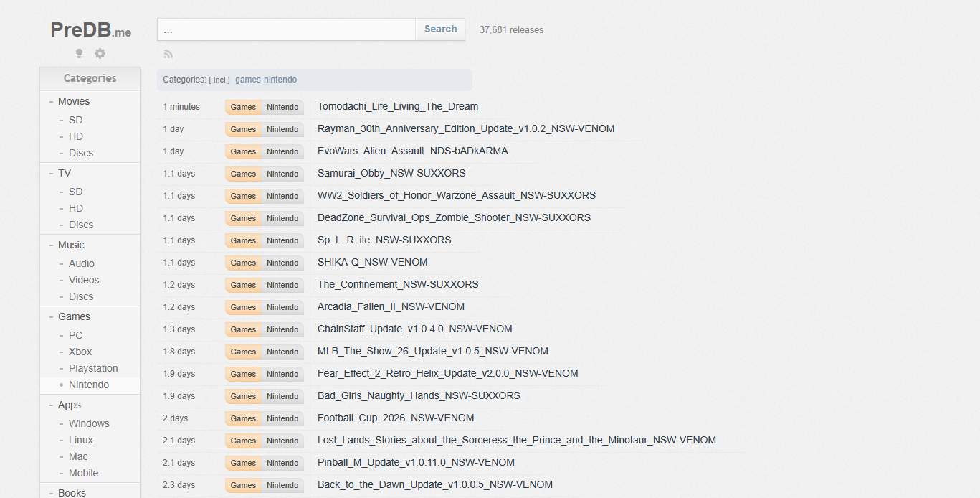The height and width of the screenshot is (498, 980).
Task: Select HD under TV
Action: tap(76, 208)
